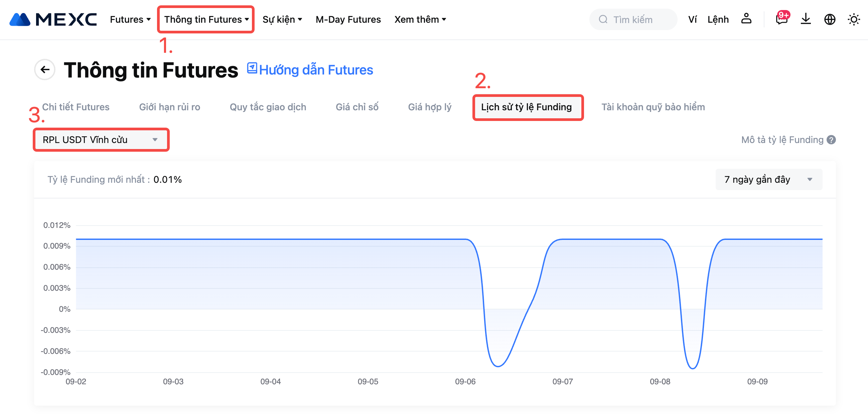Open the language globe icon
The height and width of the screenshot is (415, 868).
(830, 19)
